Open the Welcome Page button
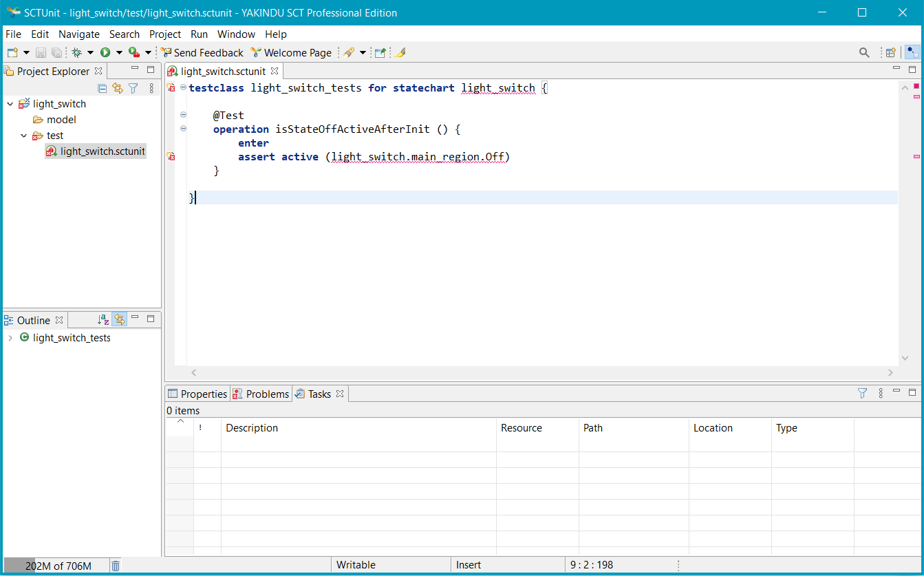Screen dimensions: 924x576 coord(291,52)
